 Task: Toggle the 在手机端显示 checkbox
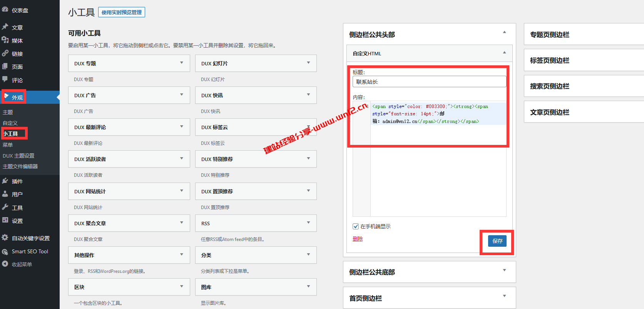click(x=356, y=226)
